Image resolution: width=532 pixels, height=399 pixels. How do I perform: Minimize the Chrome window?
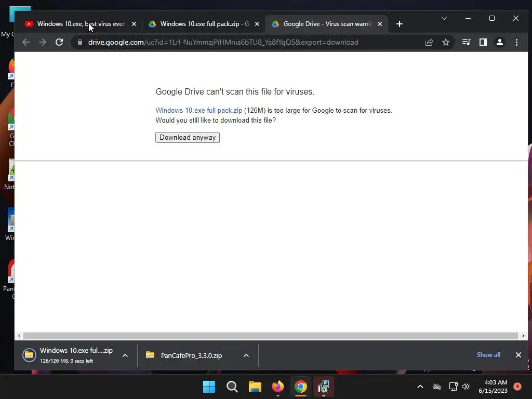[x=468, y=18]
